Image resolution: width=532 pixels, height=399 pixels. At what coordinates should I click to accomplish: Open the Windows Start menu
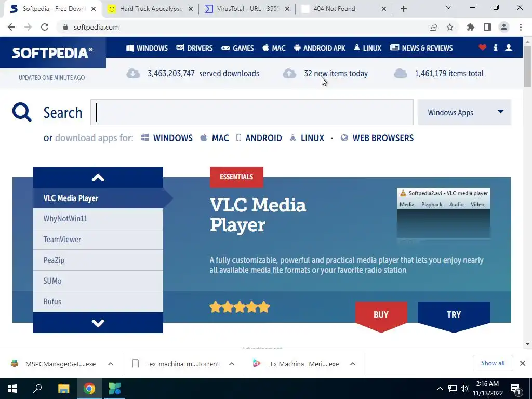tap(12, 389)
